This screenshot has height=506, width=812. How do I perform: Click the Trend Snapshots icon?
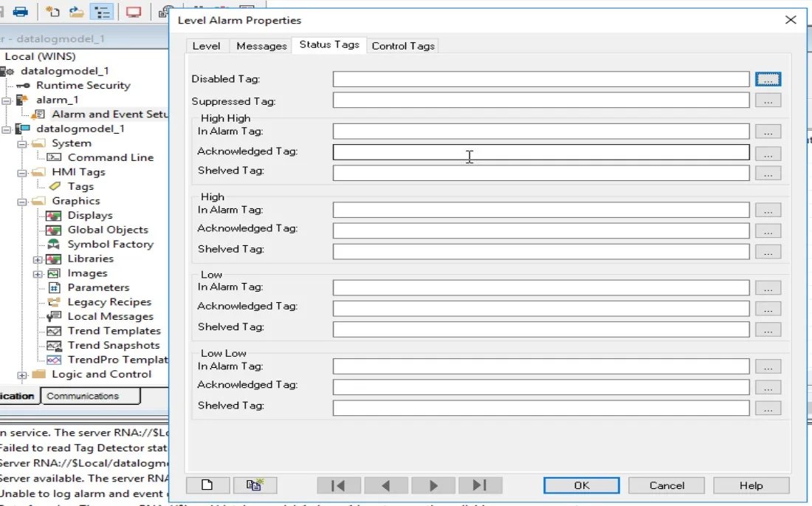(x=54, y=345)
